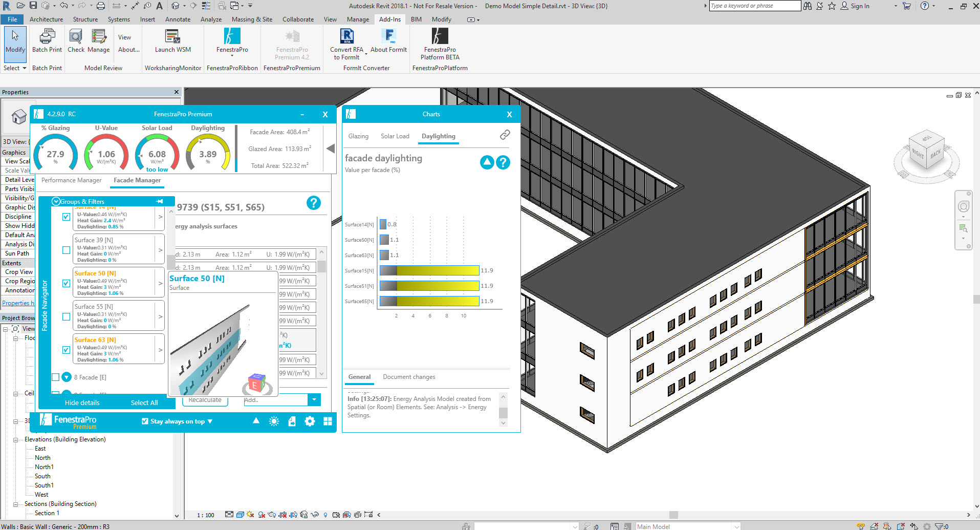
Task: Open the Performance Manager tab
Action: 71,180
